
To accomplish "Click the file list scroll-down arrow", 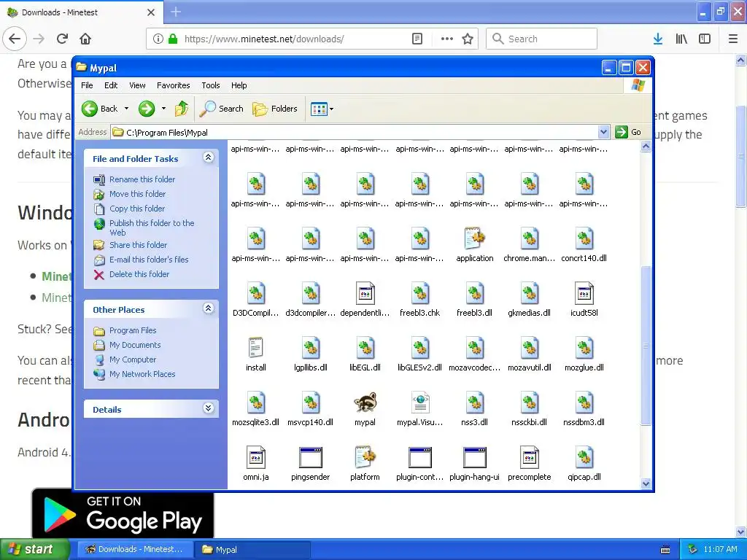I will 646,483.
